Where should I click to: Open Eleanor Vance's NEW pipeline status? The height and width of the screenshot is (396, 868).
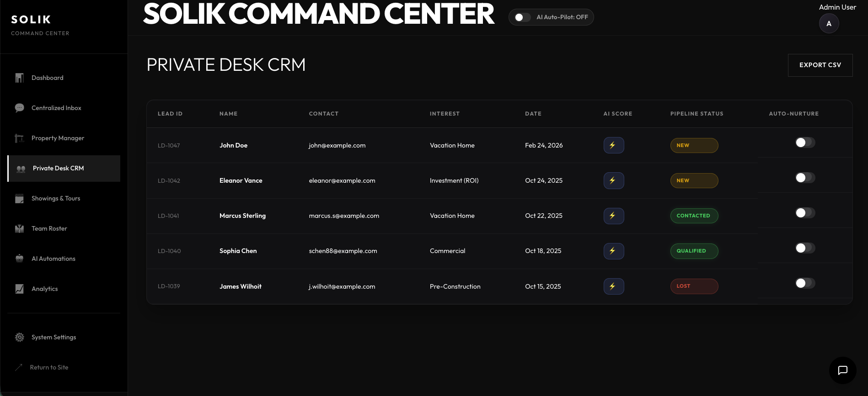pos(694,180)
